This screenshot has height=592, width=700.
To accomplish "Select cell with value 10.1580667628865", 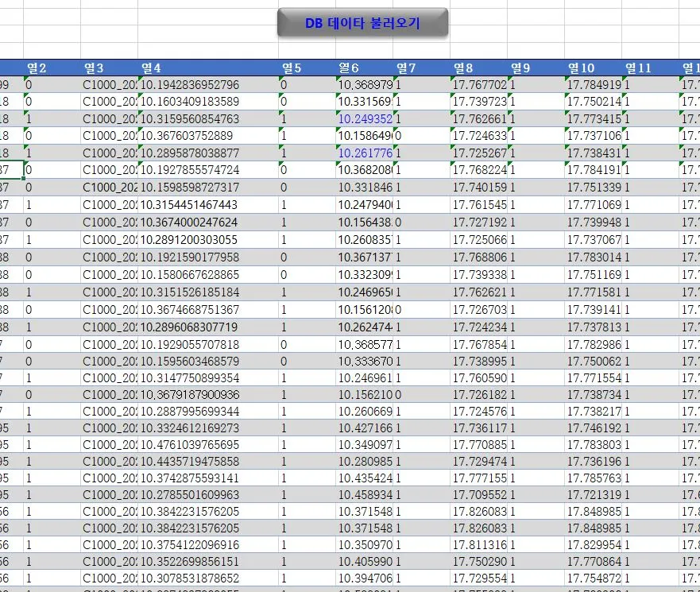I will tap(208, 275).
